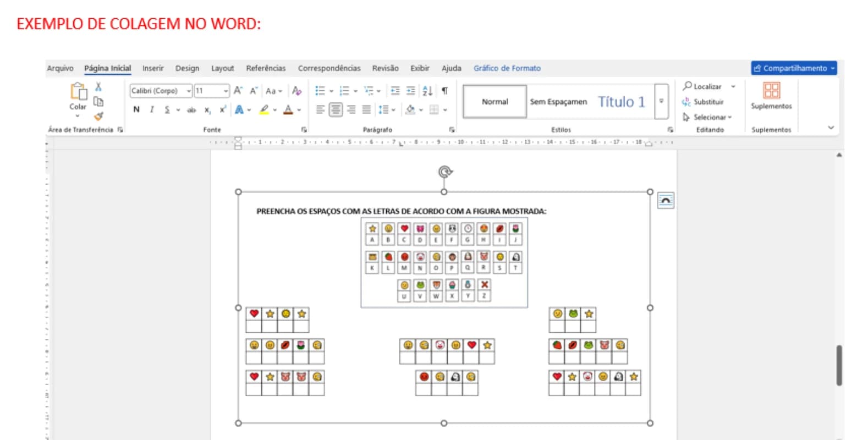
Task: Toggle italic I formatting
Action: coord(152,109)
